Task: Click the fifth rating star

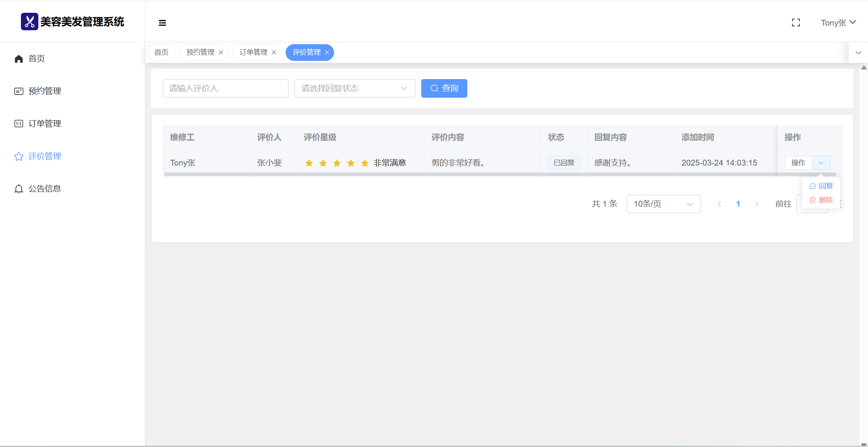Action: pyautogui.click(x=365, y=163)
